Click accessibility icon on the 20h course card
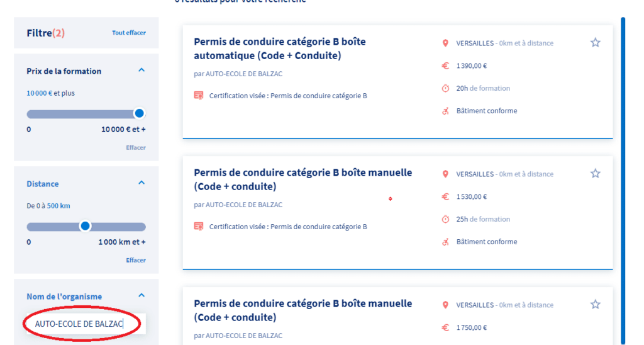Image resolution: width=644 pixels, height=345 pixels. tap(445, 111)
